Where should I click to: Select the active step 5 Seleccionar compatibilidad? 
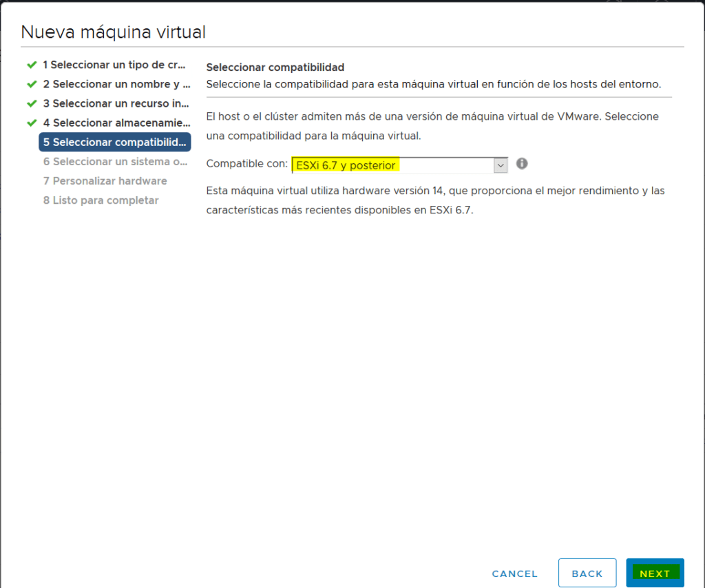(114, 142)
